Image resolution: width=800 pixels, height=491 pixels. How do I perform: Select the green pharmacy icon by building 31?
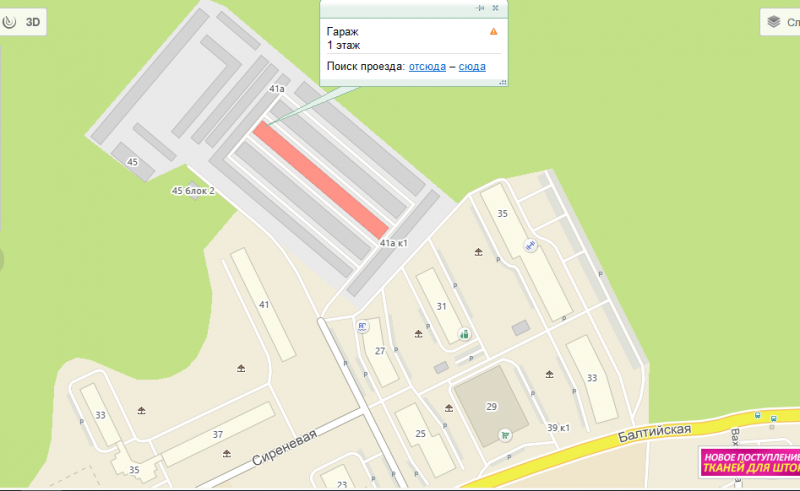click(x=464, y=335)
